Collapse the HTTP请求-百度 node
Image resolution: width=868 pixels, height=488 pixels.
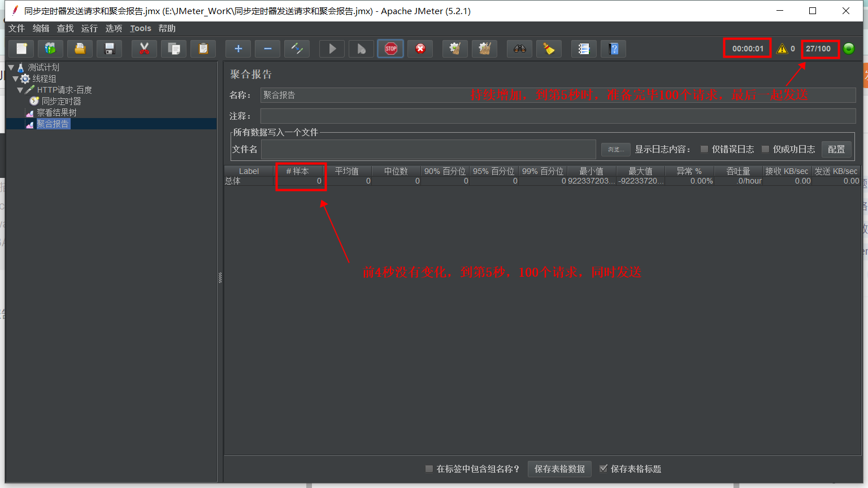[x=21, y=90]
